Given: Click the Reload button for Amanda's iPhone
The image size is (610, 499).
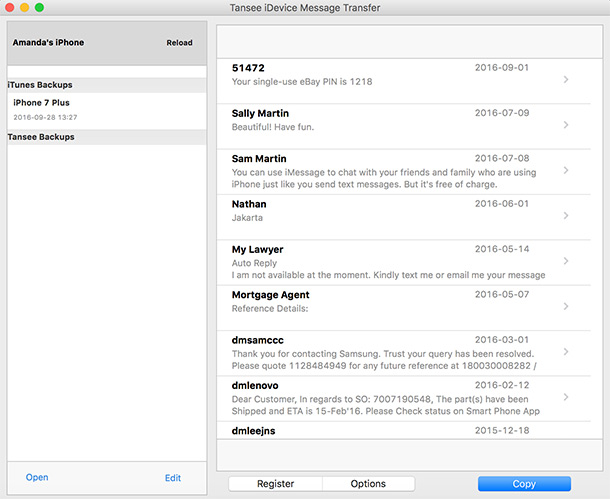Looking at the screenshot, I should [x=179, y=43].
